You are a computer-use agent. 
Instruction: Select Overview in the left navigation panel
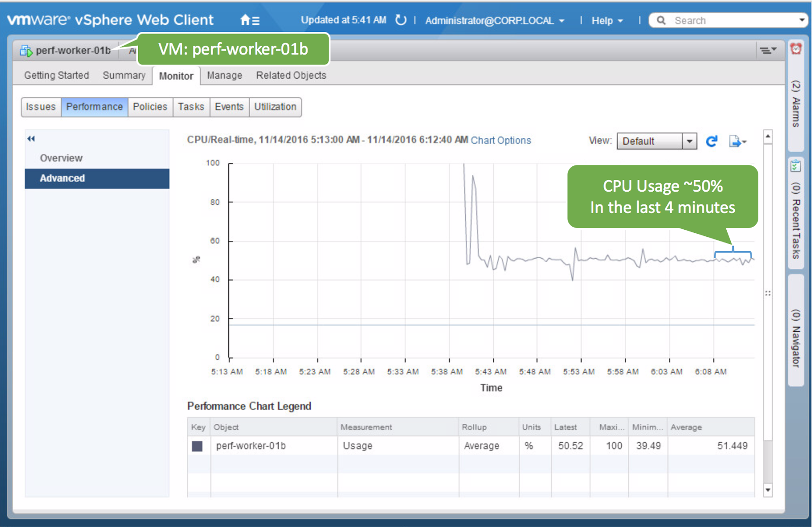click(61, 158)
